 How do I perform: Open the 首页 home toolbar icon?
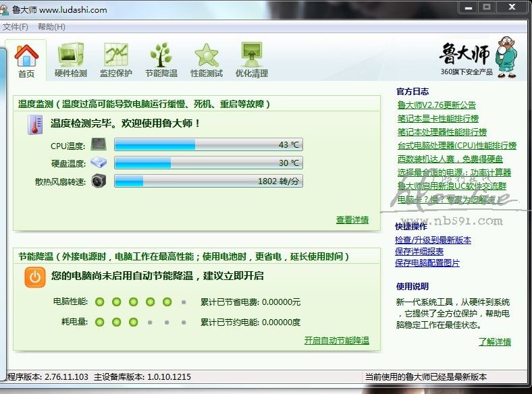pyautogui.click(x=26, y=59)
